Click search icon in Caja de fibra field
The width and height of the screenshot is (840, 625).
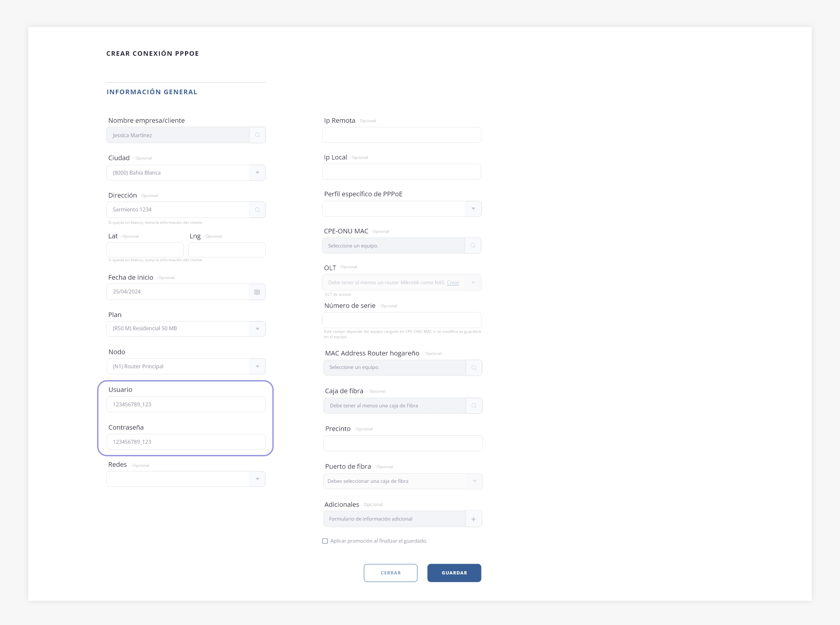pos(474,406)
